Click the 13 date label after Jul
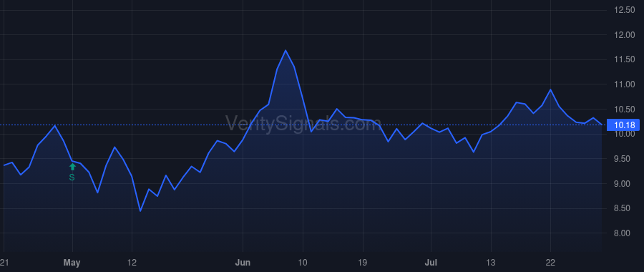Image resolution: width=644 pixels, height=272 pixels. point(491,263)
